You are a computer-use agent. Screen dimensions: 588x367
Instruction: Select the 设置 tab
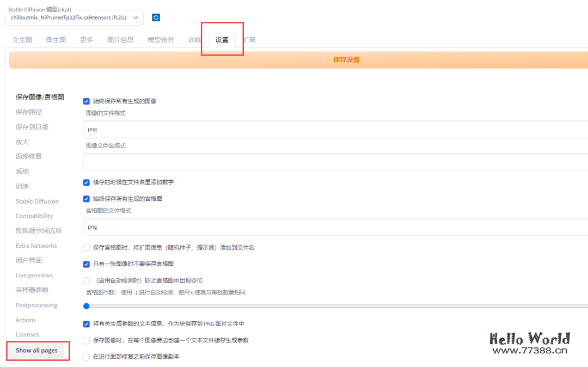(222, 40)
